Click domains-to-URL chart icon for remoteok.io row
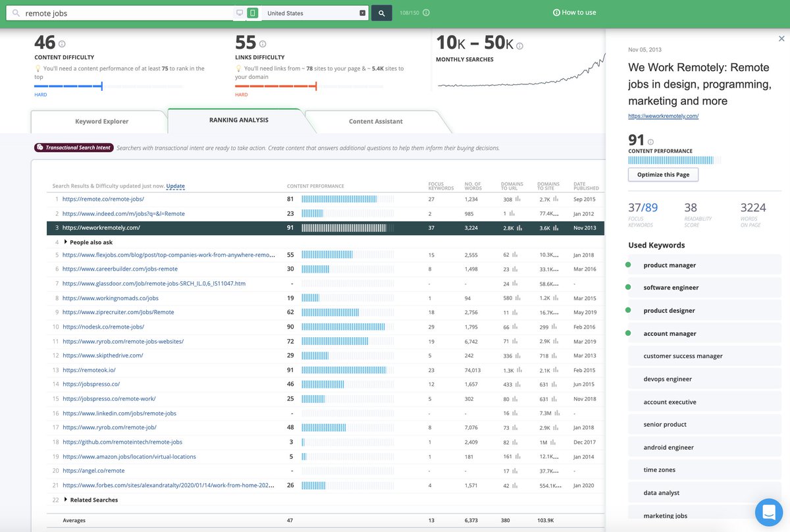790x532 pixels. click(x=519, y=370)
